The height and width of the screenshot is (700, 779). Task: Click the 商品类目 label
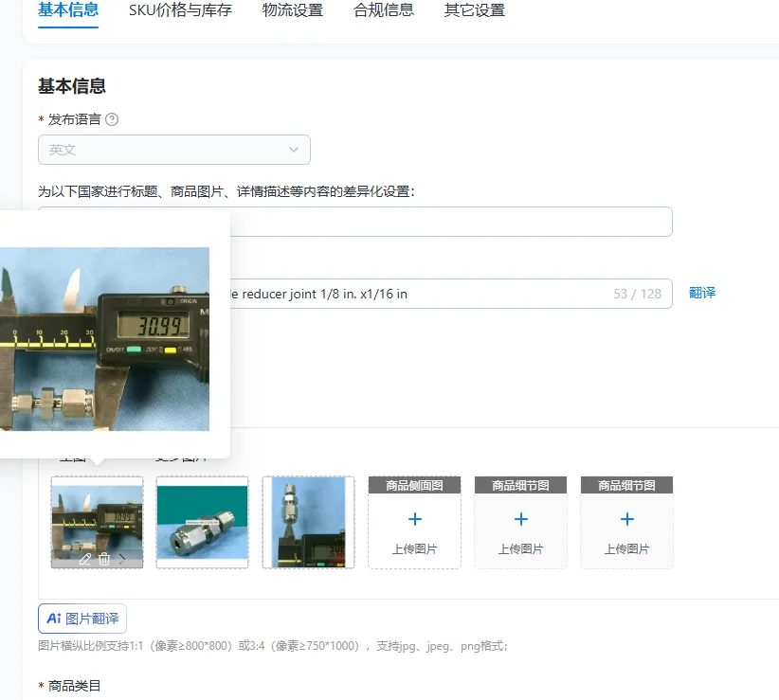[x=75, y=686]
